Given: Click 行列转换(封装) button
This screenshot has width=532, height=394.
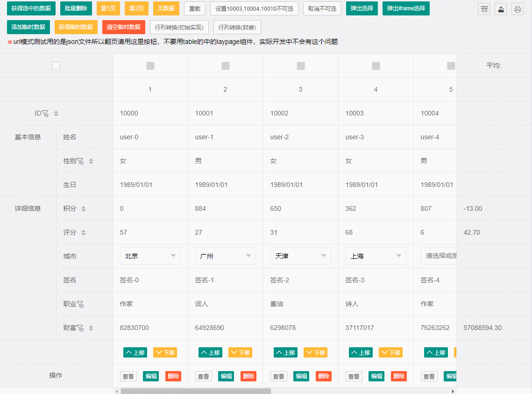Looking at the screenshot, I should pos(237,27).
